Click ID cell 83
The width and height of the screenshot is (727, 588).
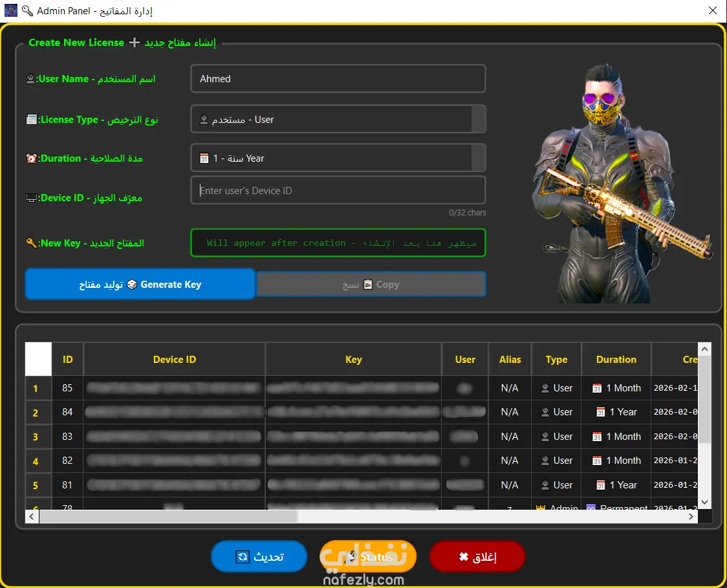(67, 437)
